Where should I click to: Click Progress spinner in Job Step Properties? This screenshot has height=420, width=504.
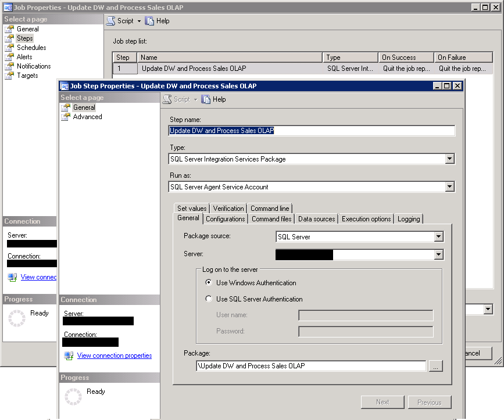point(73,397)
